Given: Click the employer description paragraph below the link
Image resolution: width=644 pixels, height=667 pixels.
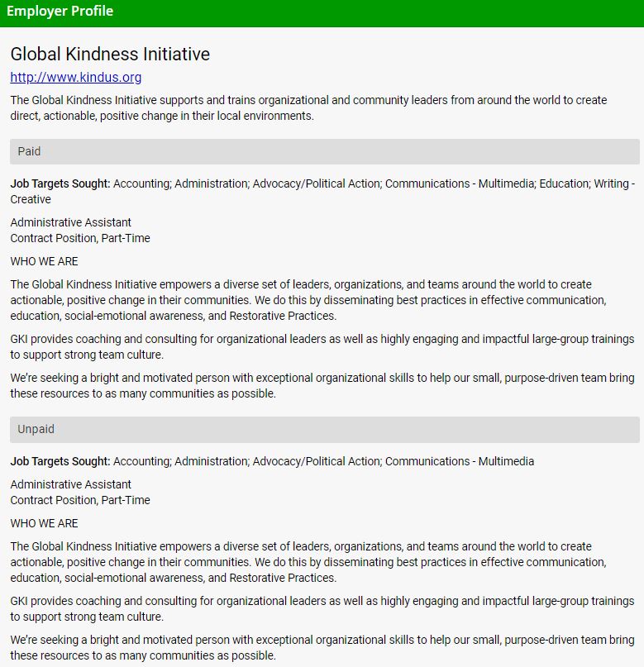Looking at the screenshot, I should (x=308, y=108).
